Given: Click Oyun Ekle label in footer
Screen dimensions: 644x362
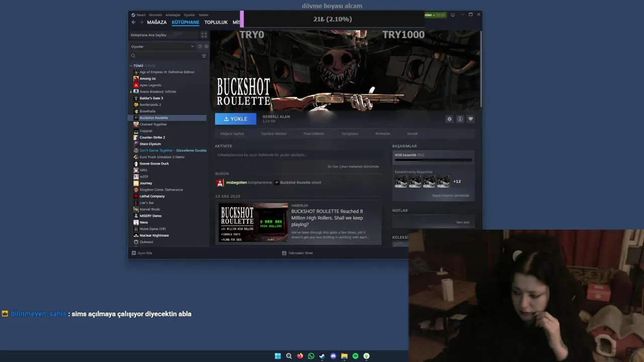Looking at the screenshot, I should tap(145, 253).
